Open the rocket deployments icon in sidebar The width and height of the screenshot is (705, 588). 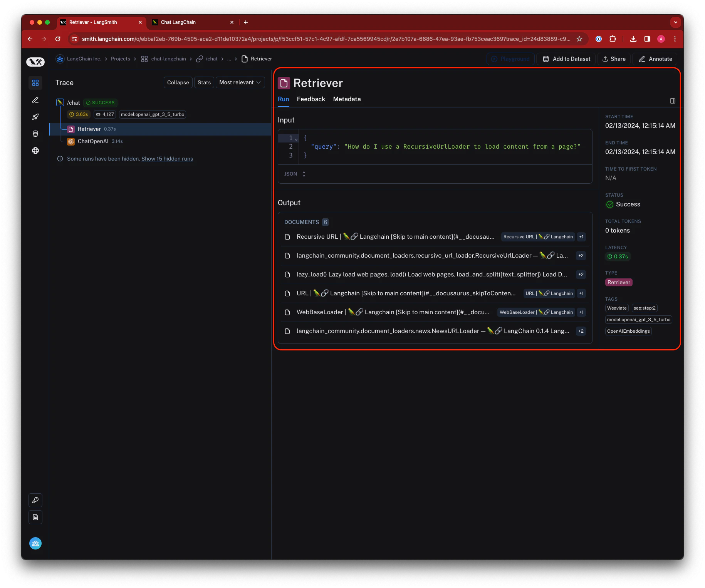35,117
